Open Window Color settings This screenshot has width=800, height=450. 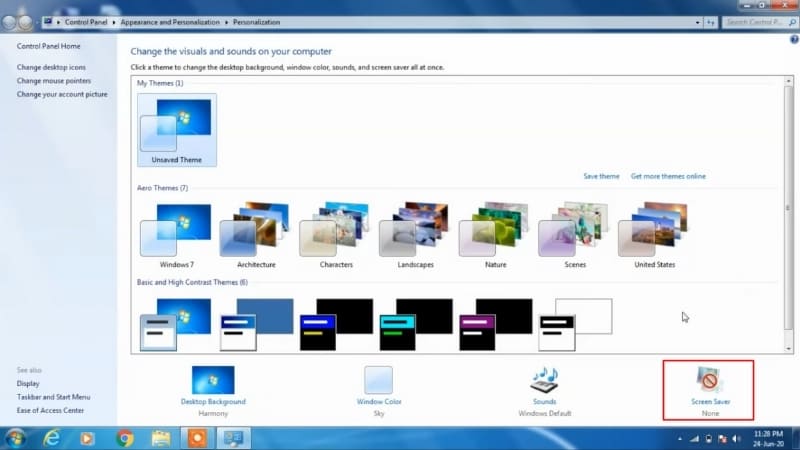(379, 391)
